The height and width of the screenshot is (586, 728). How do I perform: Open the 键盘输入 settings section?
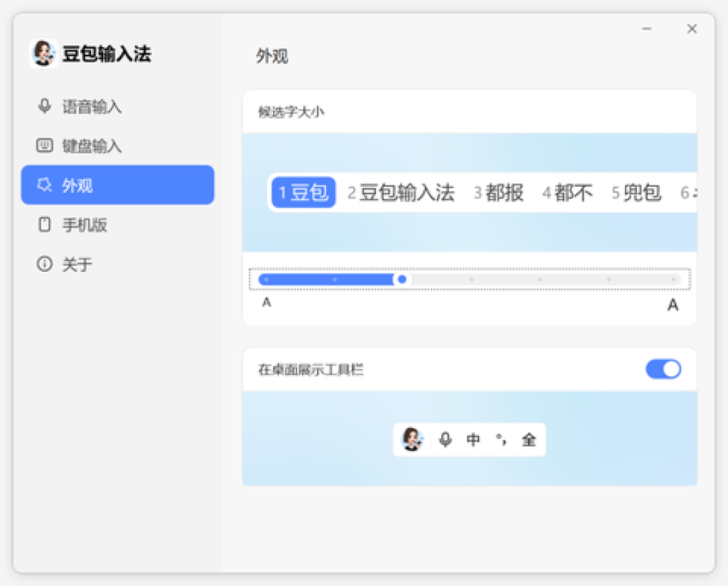(117, 146)
